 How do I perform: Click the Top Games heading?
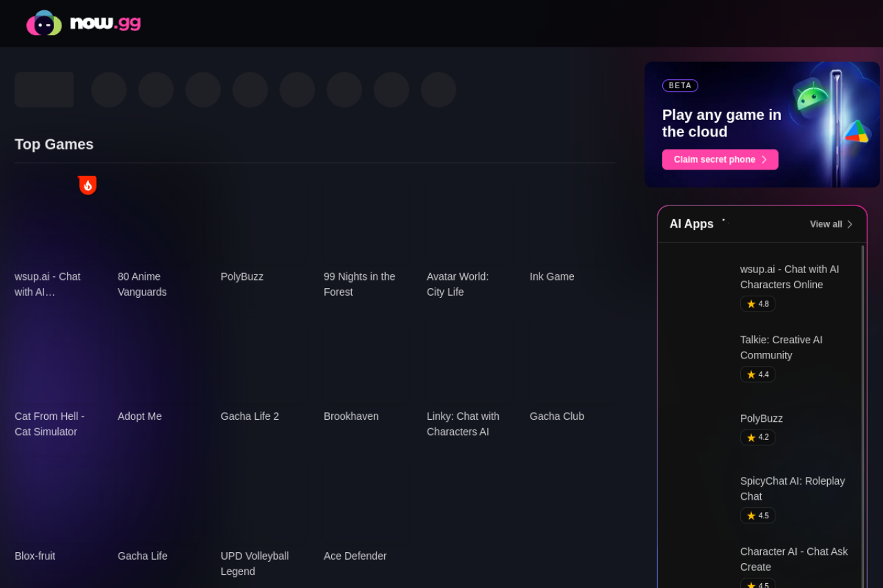tap(54, 144)
